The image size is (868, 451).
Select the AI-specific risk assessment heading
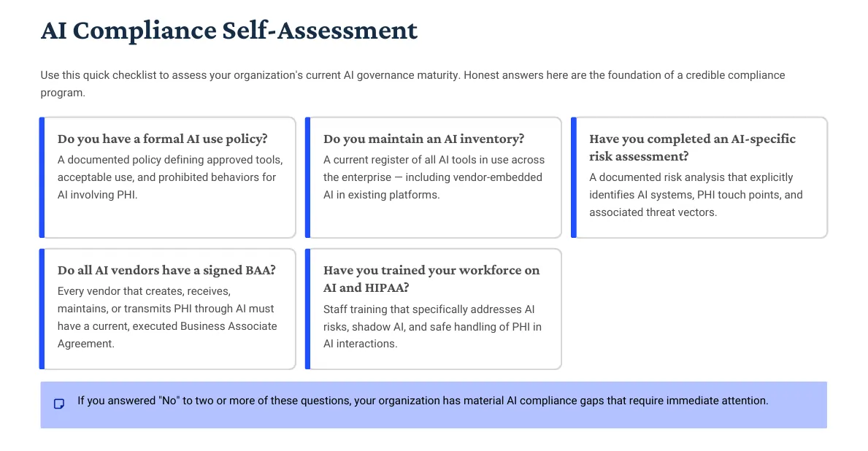click(692, 147)
